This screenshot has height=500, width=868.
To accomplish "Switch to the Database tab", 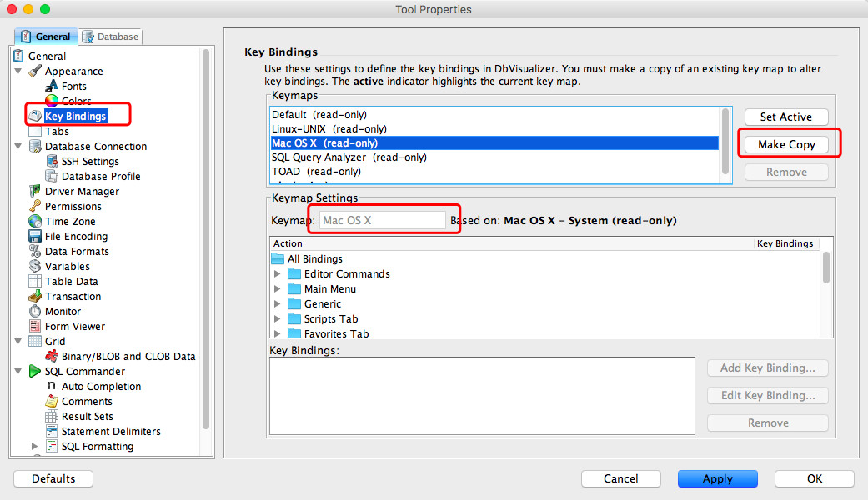I will [x=110, y=37].
